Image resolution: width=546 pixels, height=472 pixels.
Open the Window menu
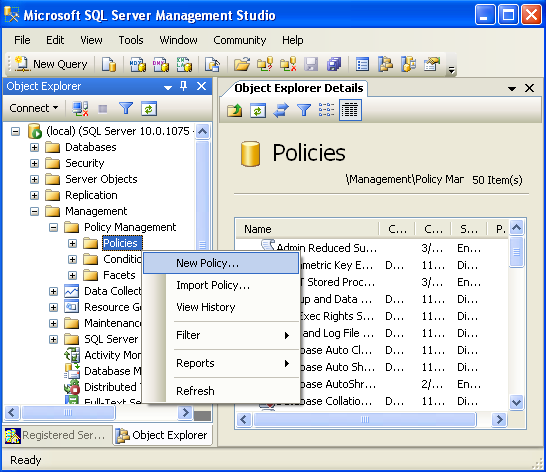point(178,40)
